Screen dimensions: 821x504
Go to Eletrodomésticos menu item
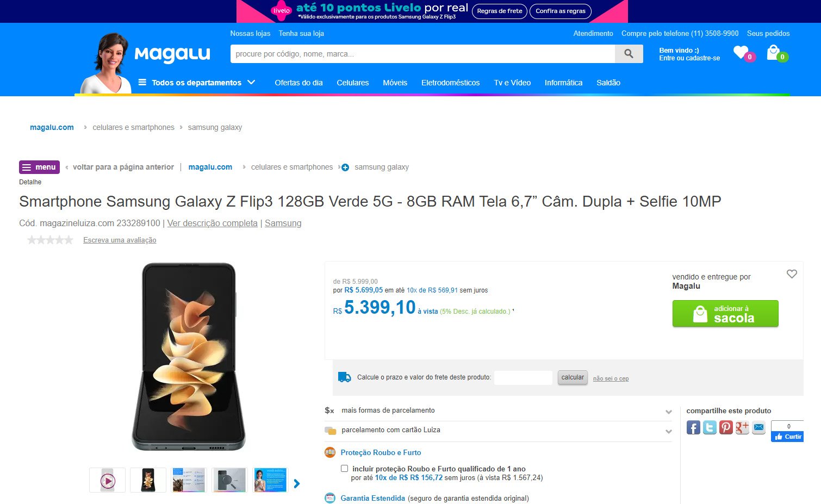pyautogui.click(x=450, y=83)
